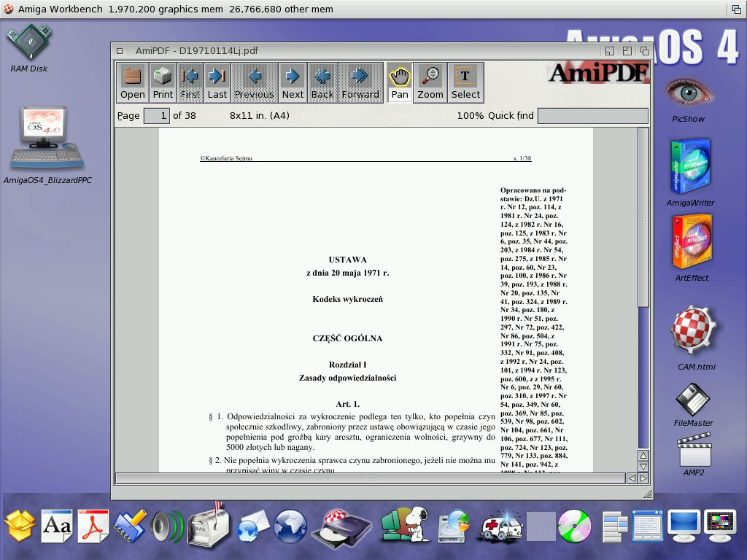Click the 'USTAWA' heading in the document
Viewport: 747px width, 560px height.
(348, 260)
